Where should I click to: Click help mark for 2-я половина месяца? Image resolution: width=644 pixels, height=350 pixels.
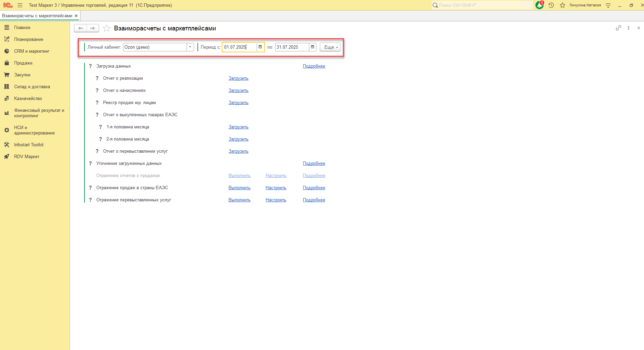(x=100, y=139)
